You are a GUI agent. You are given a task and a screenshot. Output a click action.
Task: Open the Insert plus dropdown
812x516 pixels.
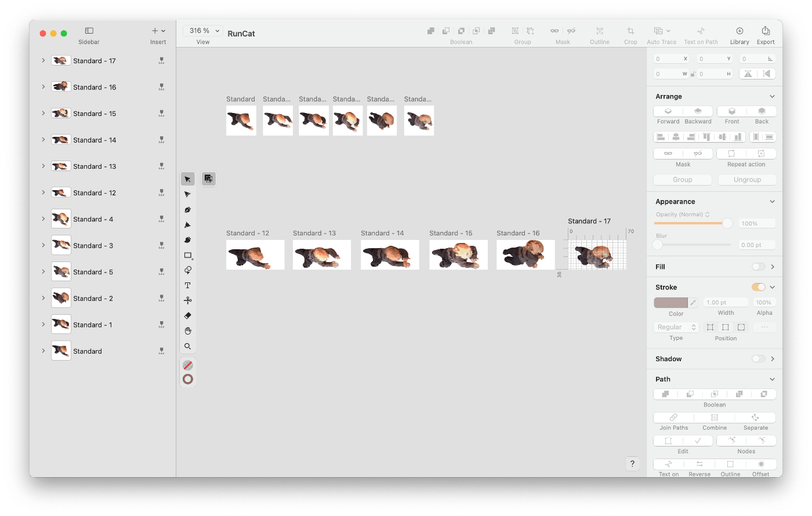[158, 31]
